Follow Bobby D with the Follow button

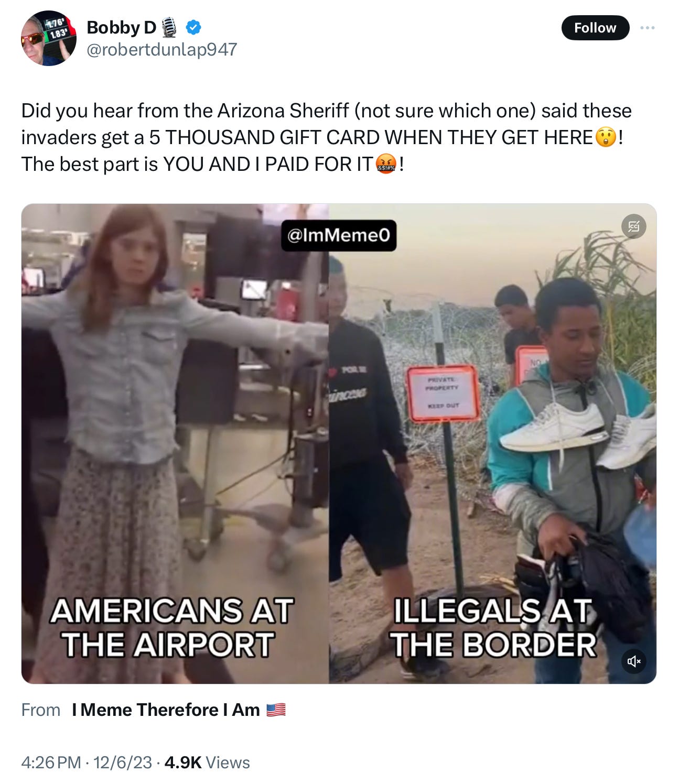tap(595, 28)
